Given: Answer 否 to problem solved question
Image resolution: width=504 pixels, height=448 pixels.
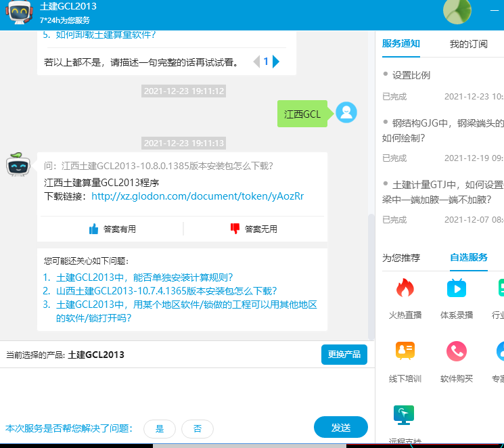Looking at the screenshot, I should (198, 428).
